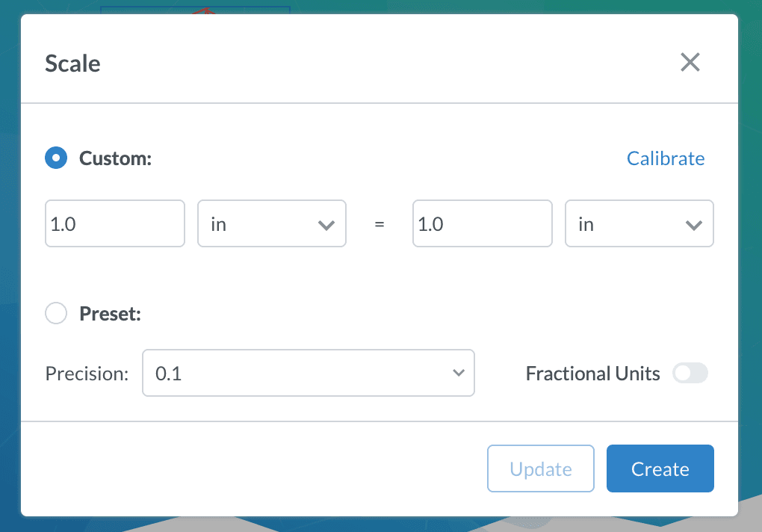Image resolution: width=762 pixels, height=532 pixels.
Task: Close the Scale dialog with the X
Action: click(x=690, y=63)
